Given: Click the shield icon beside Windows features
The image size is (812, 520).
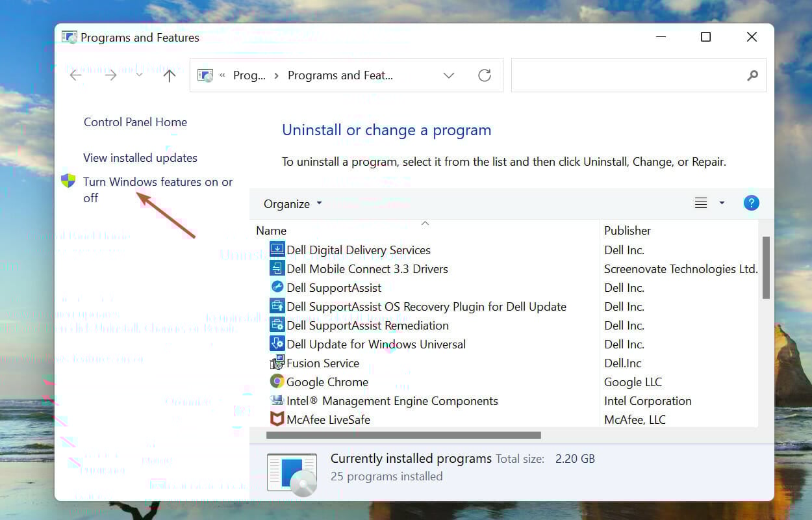Looking at the screenshot, I should coord(68,180).
